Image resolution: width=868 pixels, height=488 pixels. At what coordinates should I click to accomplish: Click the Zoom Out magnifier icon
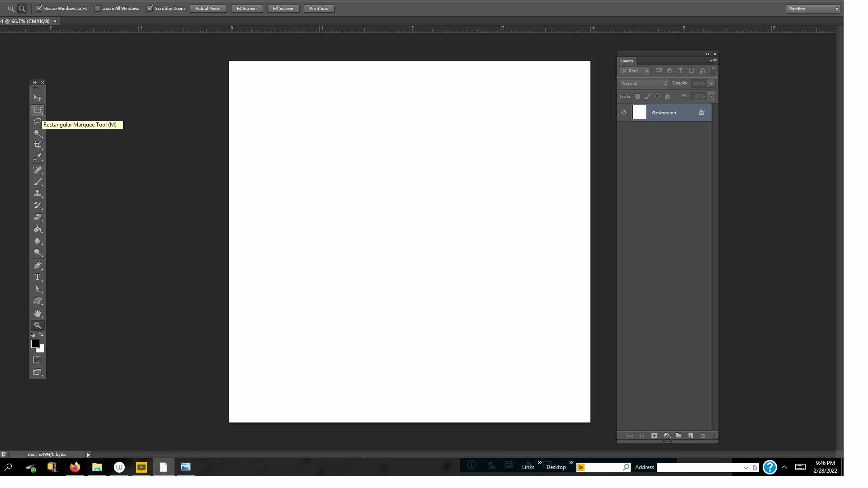(22, 9)
